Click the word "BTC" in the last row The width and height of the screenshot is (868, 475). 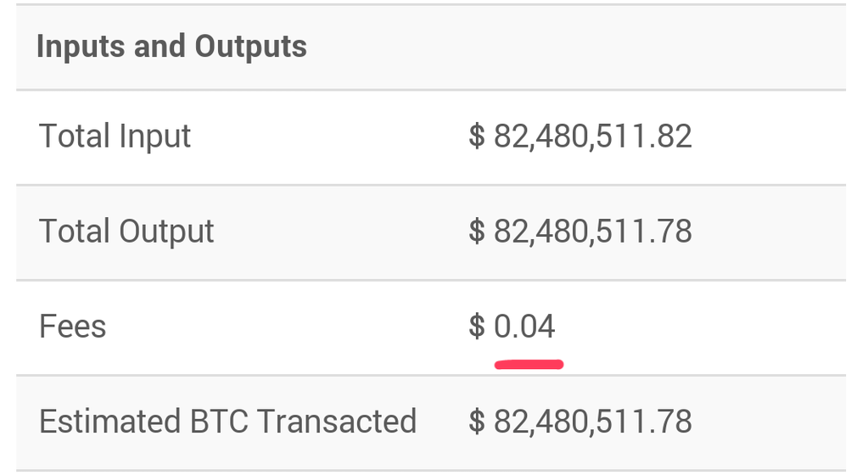(219, 422)
